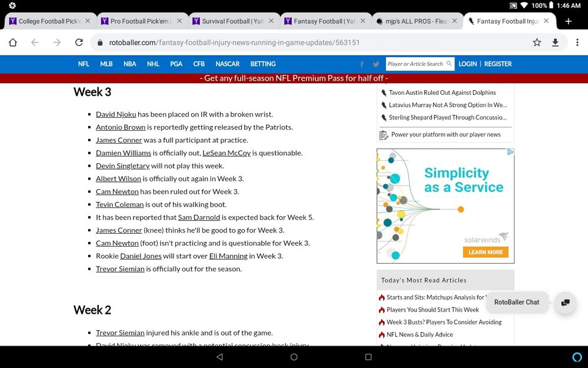Tap the browser forward arrow

(x=57, y=42)
